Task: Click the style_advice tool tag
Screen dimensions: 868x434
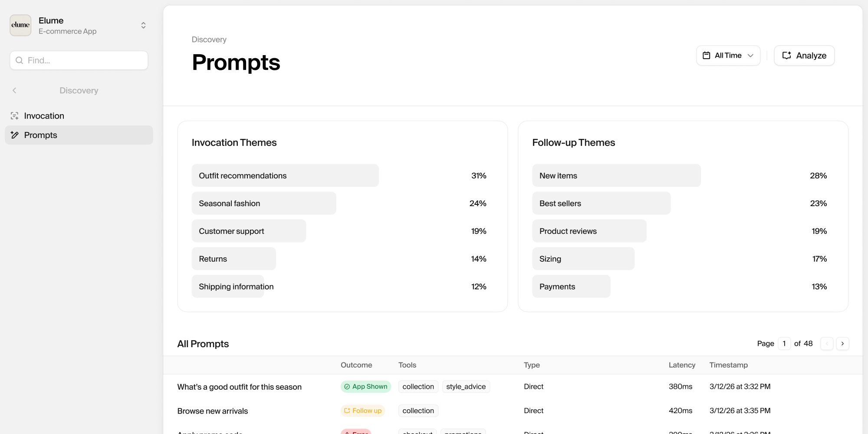Action: 466,387
